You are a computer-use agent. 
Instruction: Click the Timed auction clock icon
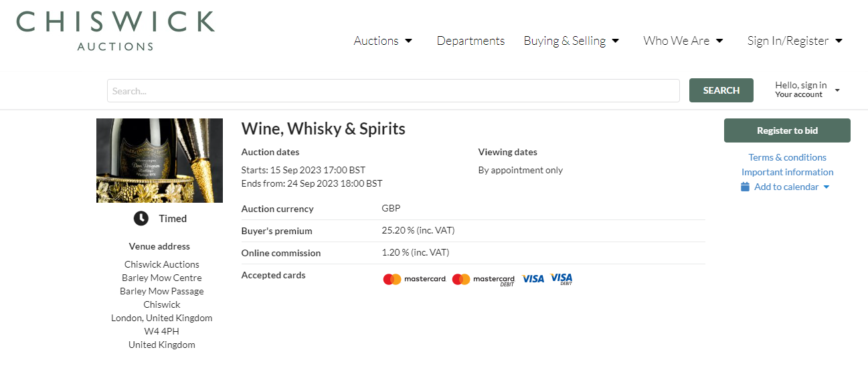141,218
